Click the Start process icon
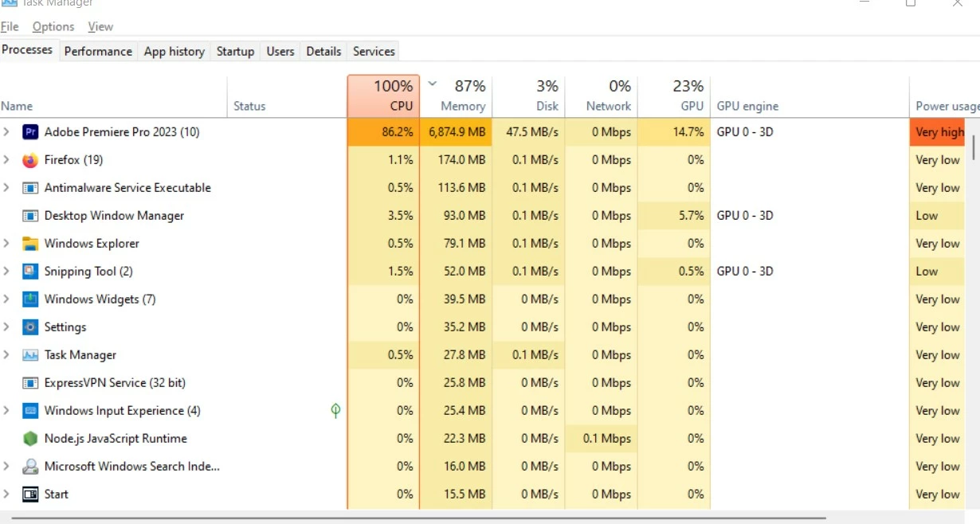 point(30,495)
